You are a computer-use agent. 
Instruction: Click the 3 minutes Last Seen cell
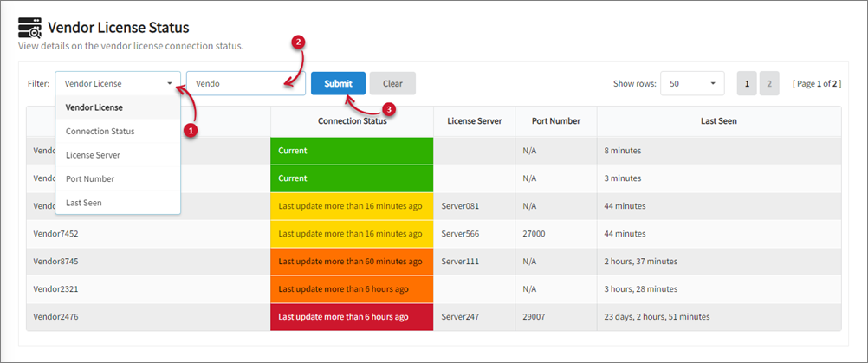tap(718, 178)
